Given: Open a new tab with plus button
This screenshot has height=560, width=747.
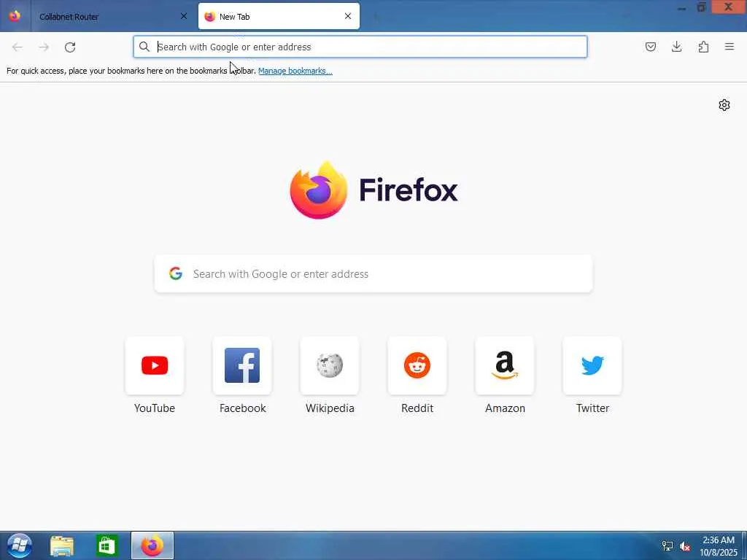Looking at the screenshot, I should [376, 17].
